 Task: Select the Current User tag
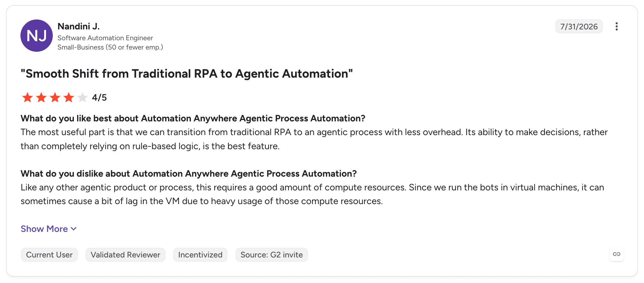click(x=49, y=255)
